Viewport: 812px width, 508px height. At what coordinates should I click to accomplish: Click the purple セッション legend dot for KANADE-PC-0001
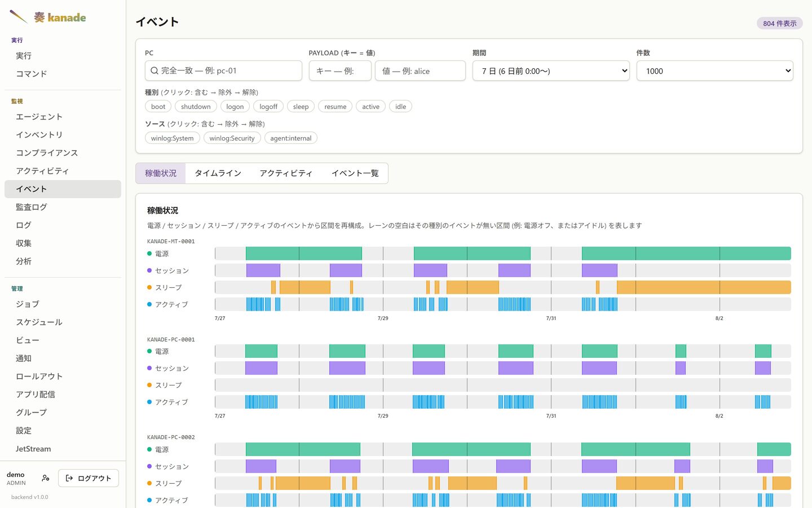[149, 368]
